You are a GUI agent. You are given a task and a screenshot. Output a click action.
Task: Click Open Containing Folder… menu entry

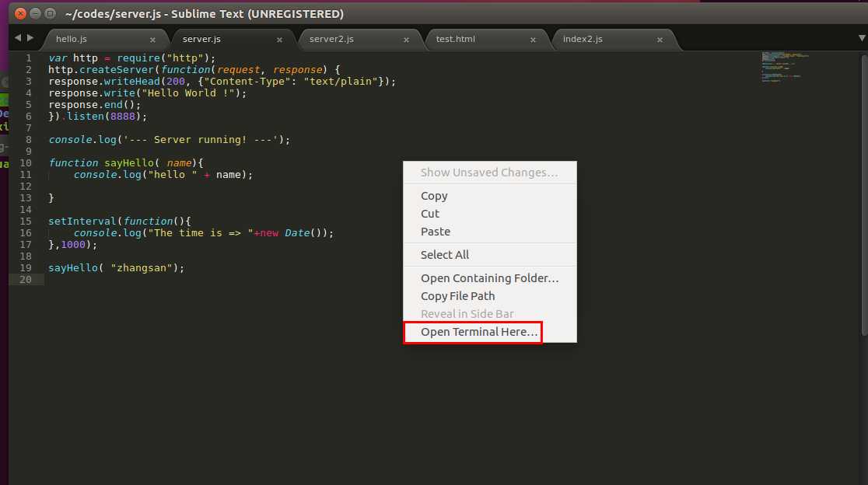click(490, 278)
